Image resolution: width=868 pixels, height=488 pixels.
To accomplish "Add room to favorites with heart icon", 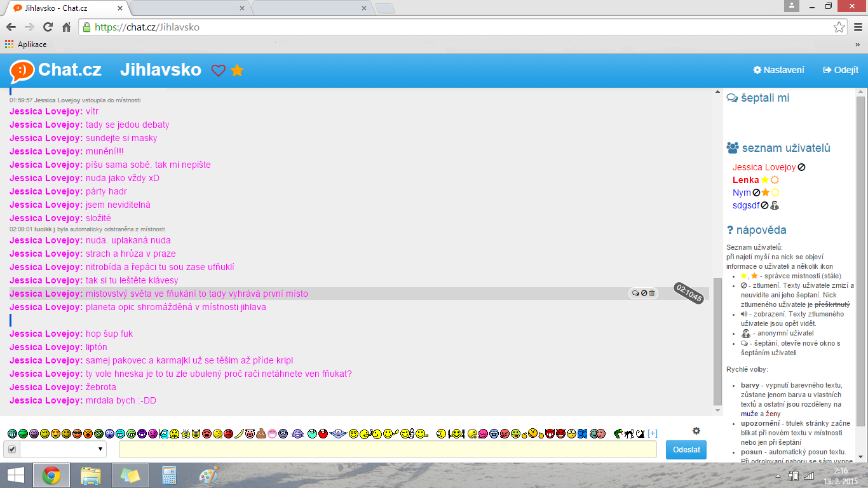I will click(x=219, y=71).
